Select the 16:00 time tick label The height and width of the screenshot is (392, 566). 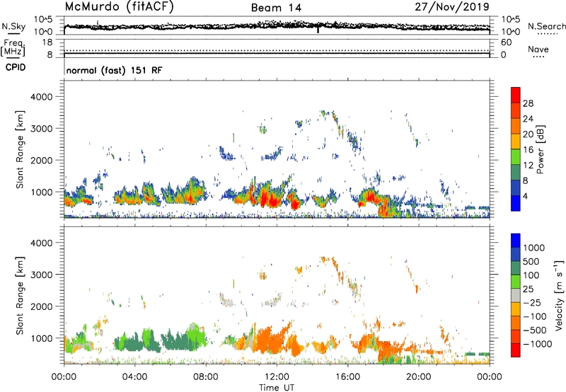[x=347, y=377]
